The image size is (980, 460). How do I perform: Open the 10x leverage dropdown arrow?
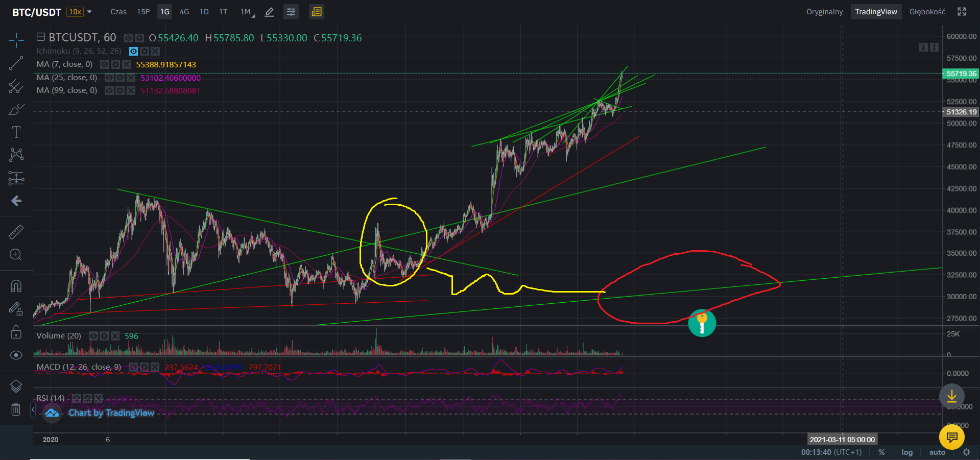coord(89,12)
